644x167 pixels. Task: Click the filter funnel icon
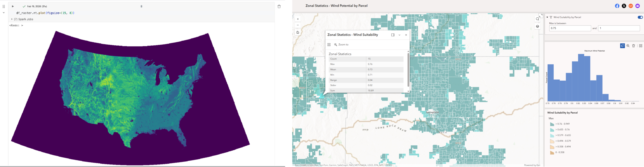(551, 17)
